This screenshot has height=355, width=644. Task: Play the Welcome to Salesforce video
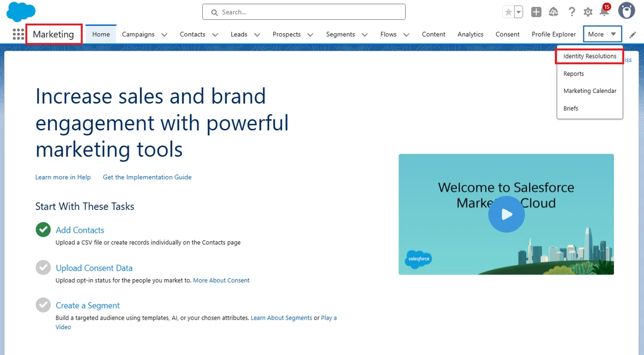click(506, 214)
